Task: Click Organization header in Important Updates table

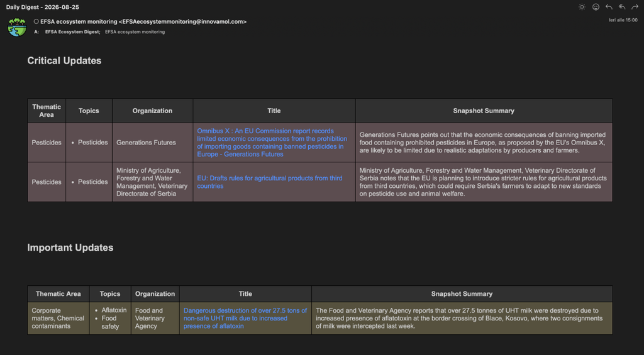Action: (x=155, y=294)
